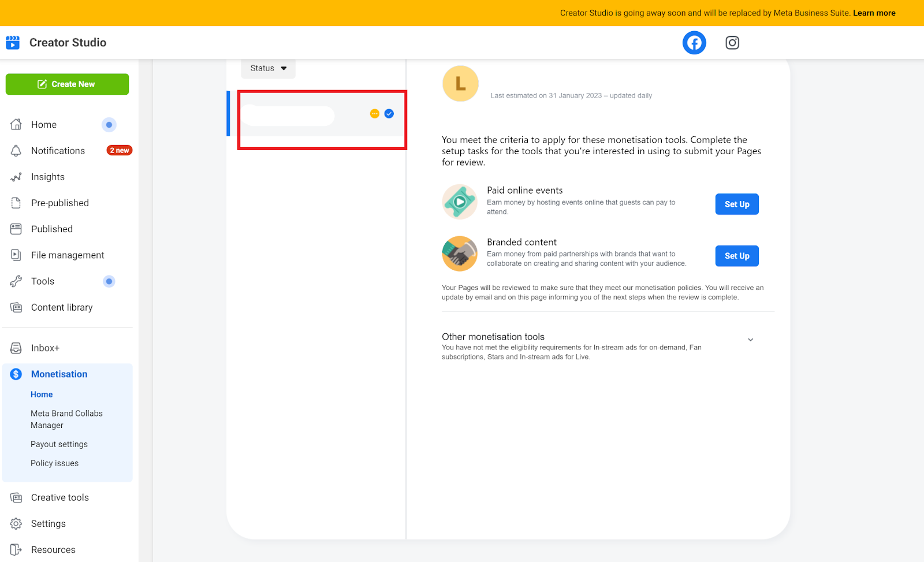Click the Insights graph icon
This screenshot has height=562, width=924.
click(16, 177)
